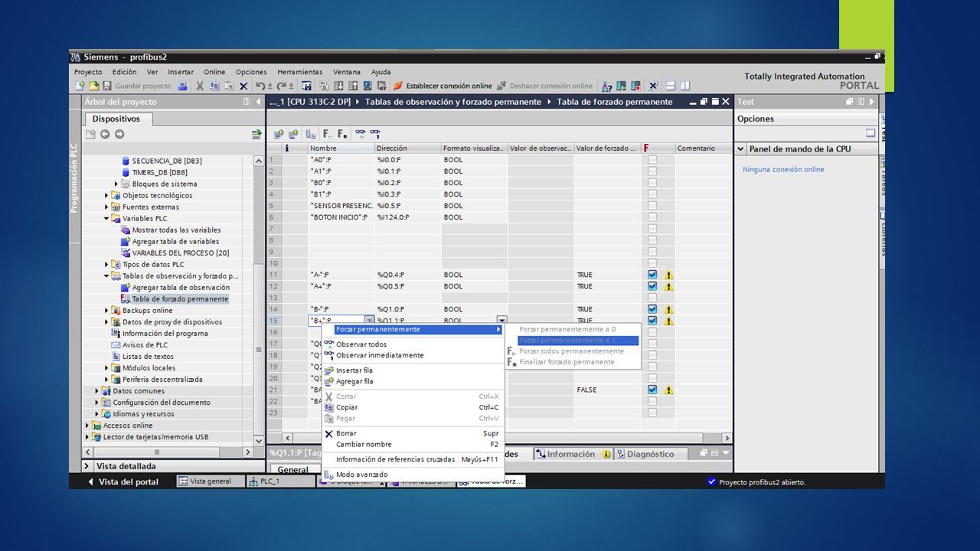
Task: Click the Modo avanzado icon in context menu
Action: pyautogui.click(x=329, y=474)
